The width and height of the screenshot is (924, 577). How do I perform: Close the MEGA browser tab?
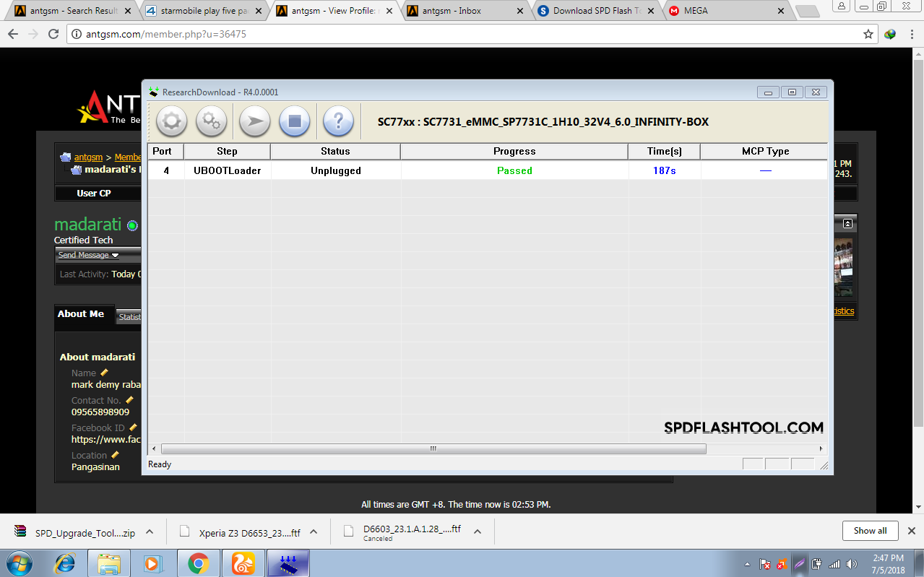[x=780, y=12]
